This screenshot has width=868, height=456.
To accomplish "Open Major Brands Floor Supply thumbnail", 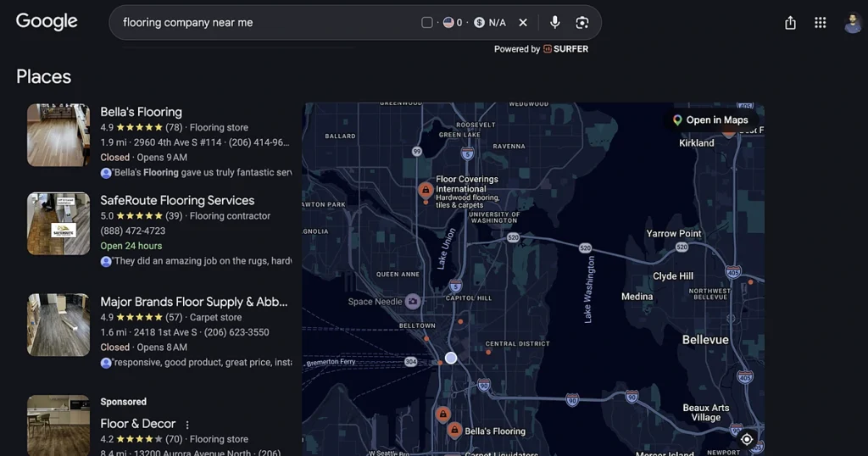I will tap(58, 325).
